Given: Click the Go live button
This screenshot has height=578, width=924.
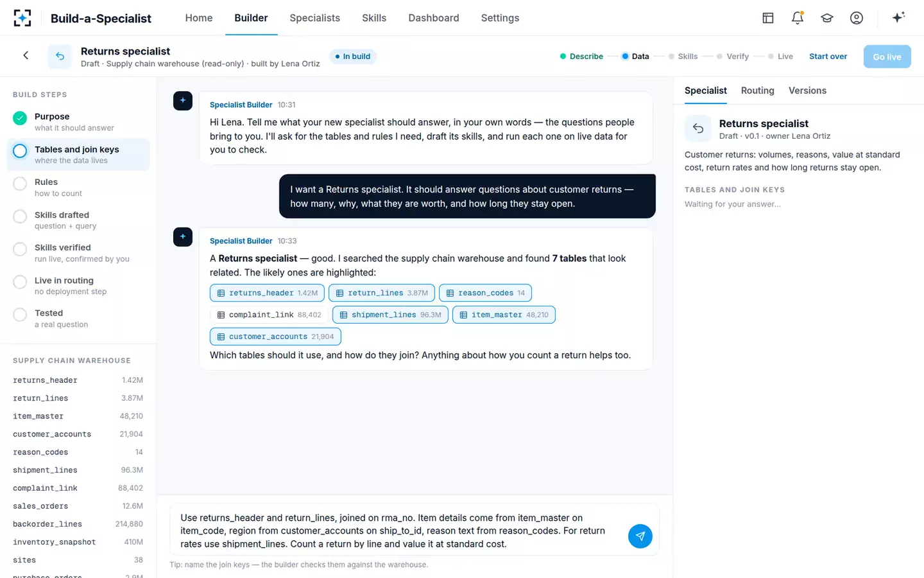Looking at the screenshot, I should 887,57.
